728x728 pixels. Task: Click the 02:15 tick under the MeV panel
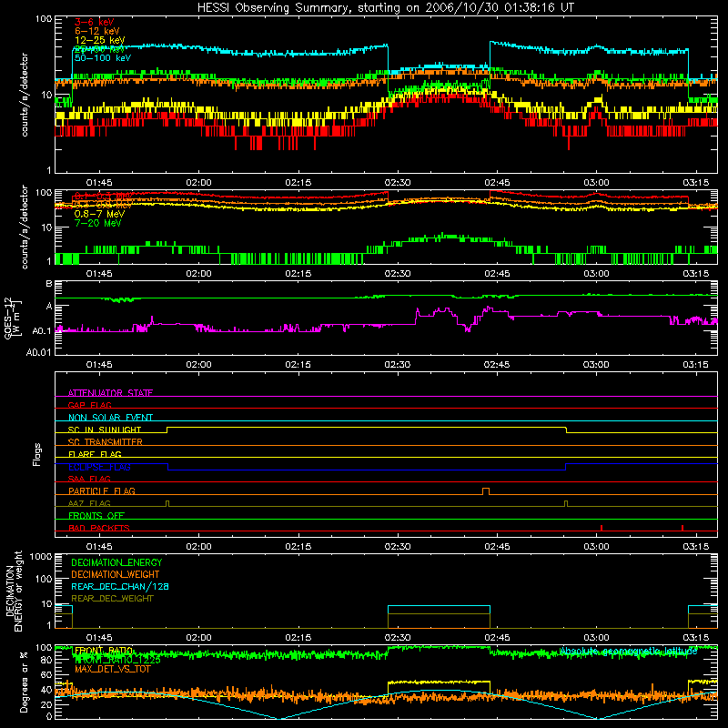298,274
